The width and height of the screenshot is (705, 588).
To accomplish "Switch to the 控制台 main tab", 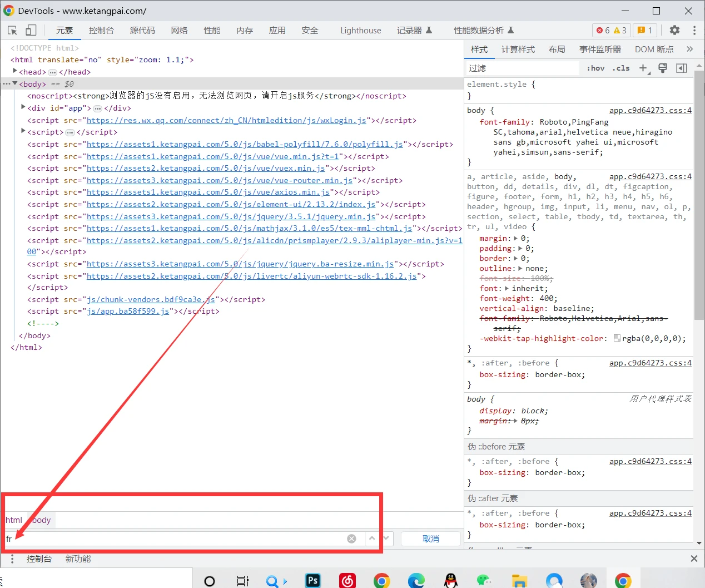I will (x=101, y=31).
